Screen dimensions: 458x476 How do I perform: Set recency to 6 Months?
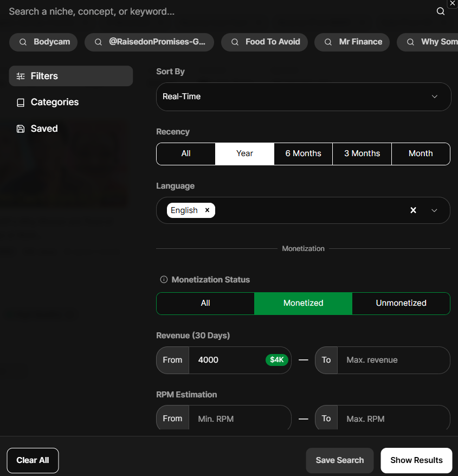[303, 153]
